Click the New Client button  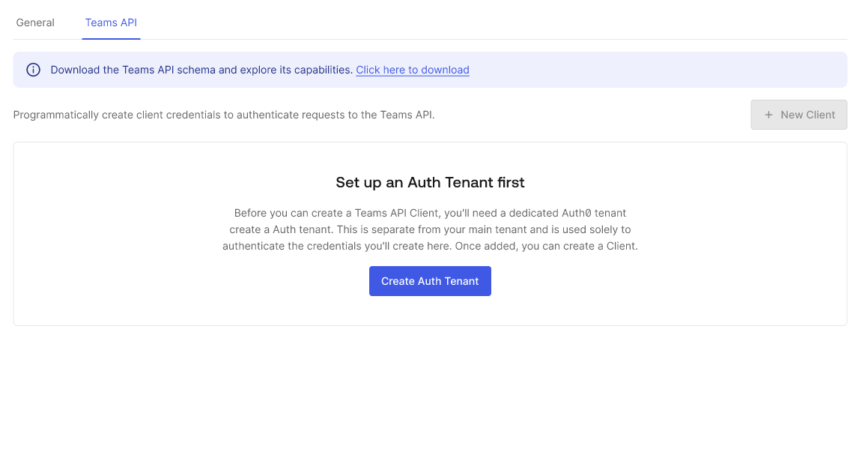tap(799, 115)
